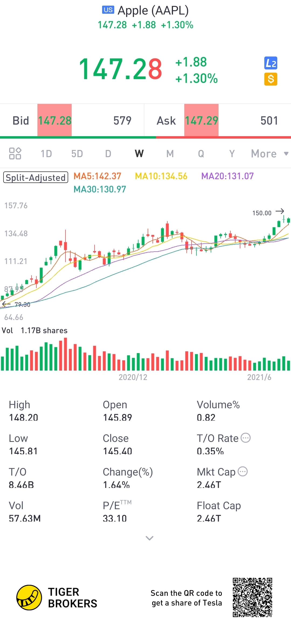Image resolution: width=291 pixels, height=644 pixels.
Task: Open the More timeframes dropdown
Action: tap(269, 154)
